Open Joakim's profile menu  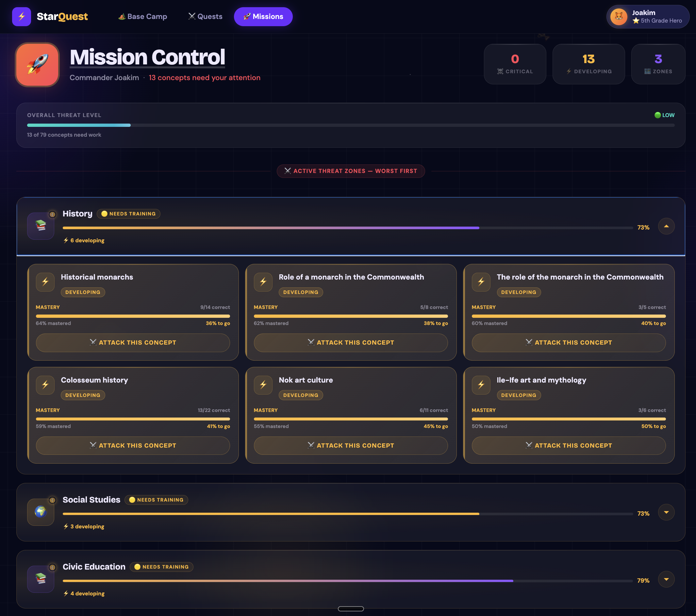pyautogui.click(x=648, y=16)
